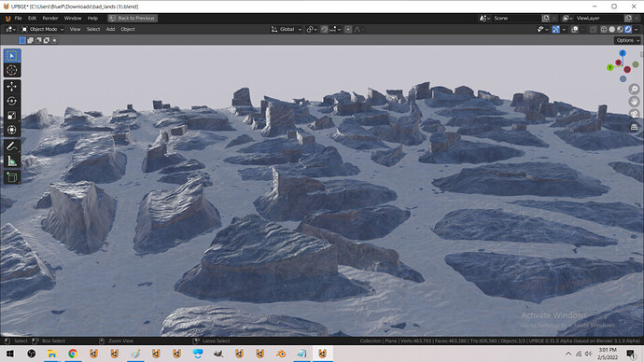
Task: Open the Render menu
Action: tap(50, 18)
